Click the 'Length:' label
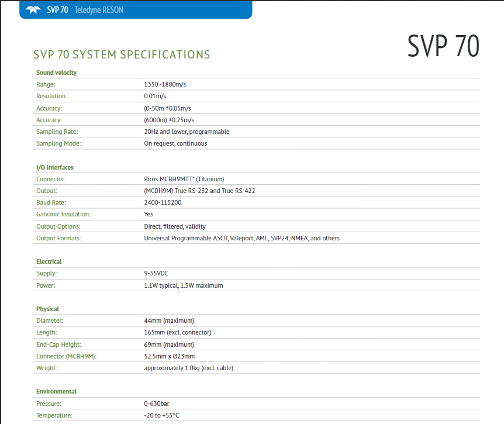The width and height of the screenshot is (504, 424). click(x=46, y=332)
